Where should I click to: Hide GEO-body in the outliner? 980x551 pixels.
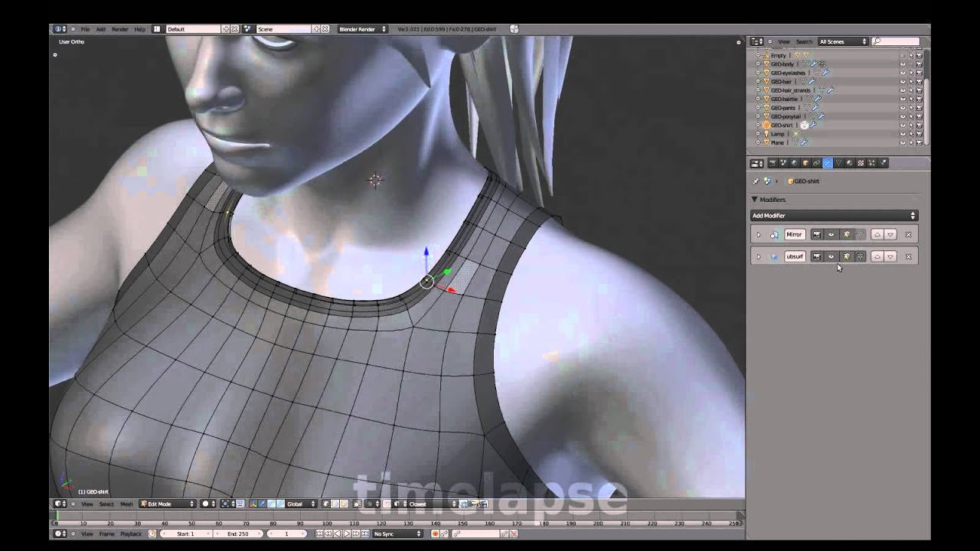click(903, 64)
